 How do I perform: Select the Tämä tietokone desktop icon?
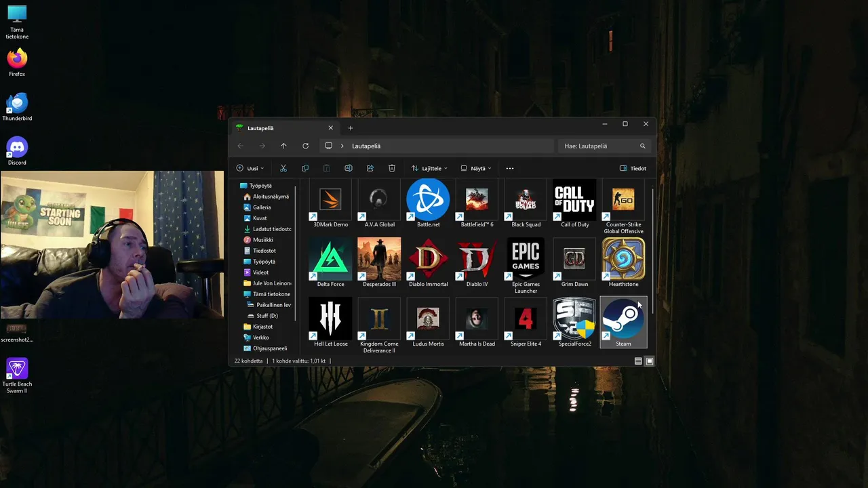point(17,22)
